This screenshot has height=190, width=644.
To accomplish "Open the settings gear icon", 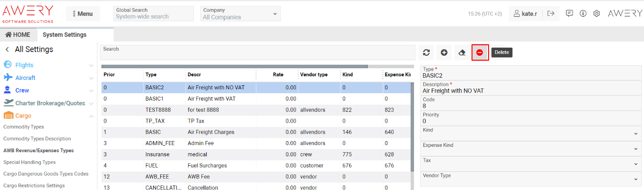I will [596, 13].
